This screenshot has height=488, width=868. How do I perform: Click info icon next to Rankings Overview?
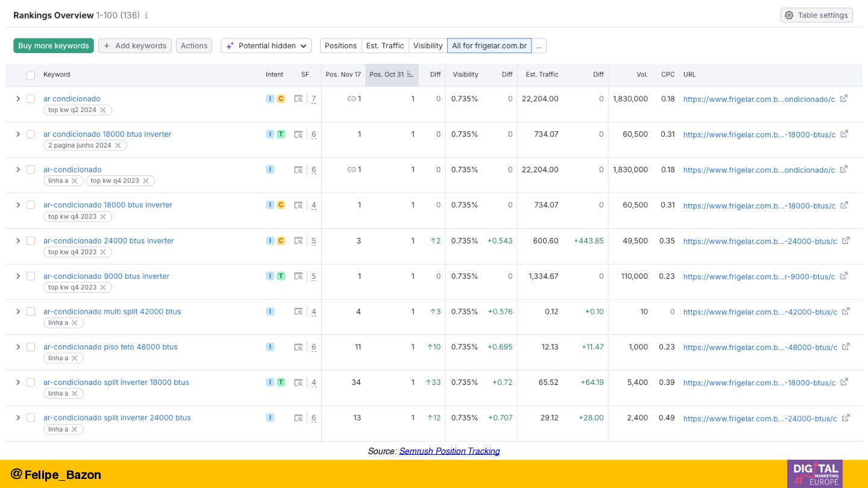[x=146, y=16]
